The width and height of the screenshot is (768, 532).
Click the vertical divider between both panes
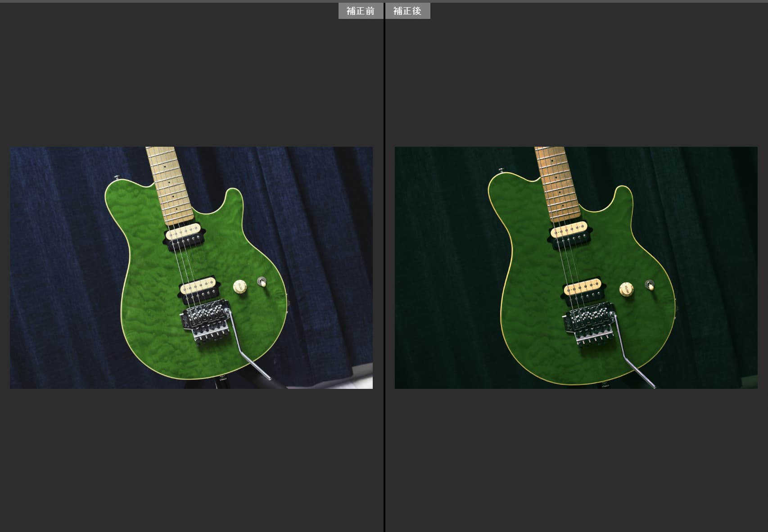click(384, 270)
